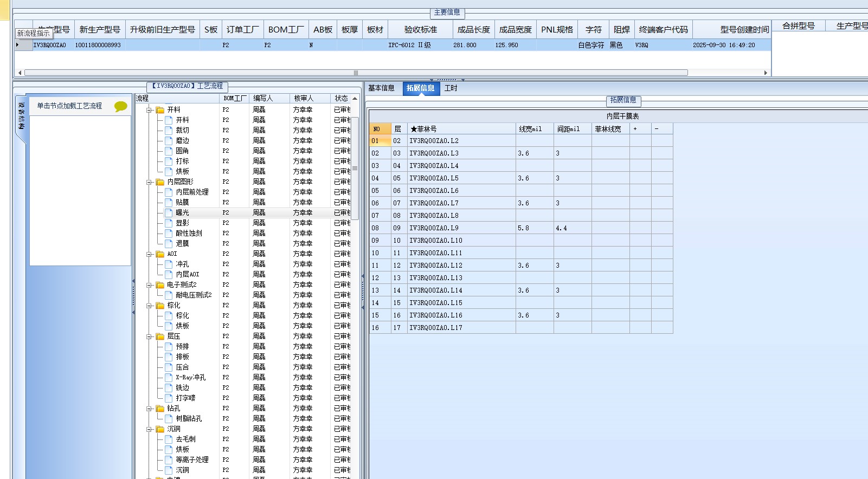Select the 去毛刺 process node
The height and width of the screenshot is (479, 868).
[185, 439]
